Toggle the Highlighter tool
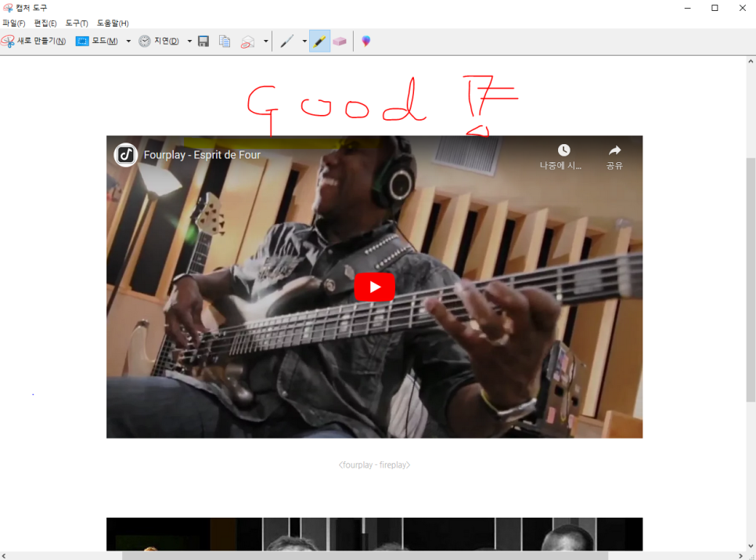 click(x=319, y=42)
